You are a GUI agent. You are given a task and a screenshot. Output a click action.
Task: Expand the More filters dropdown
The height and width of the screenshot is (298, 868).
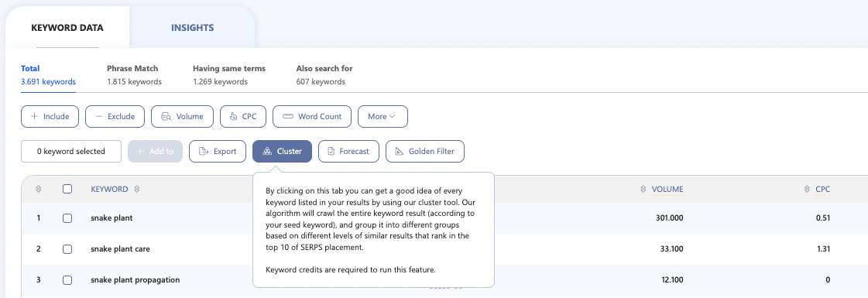click(x=383, y=117)
